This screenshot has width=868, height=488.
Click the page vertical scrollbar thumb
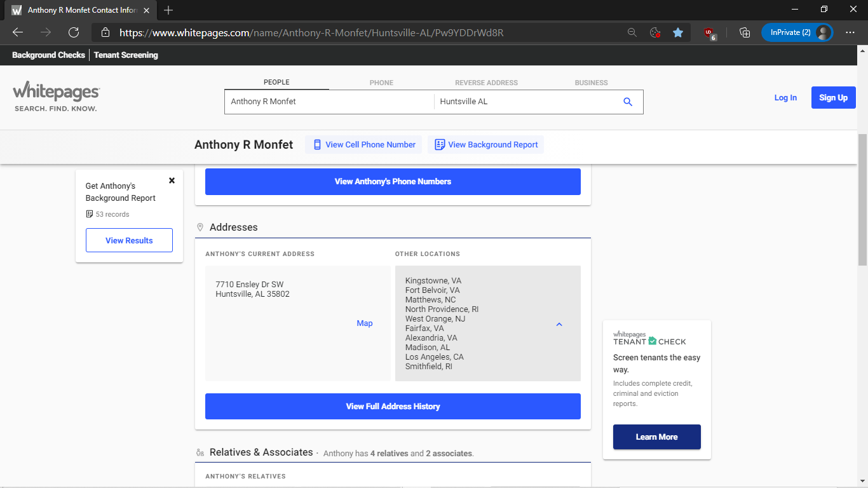(862, 200)
